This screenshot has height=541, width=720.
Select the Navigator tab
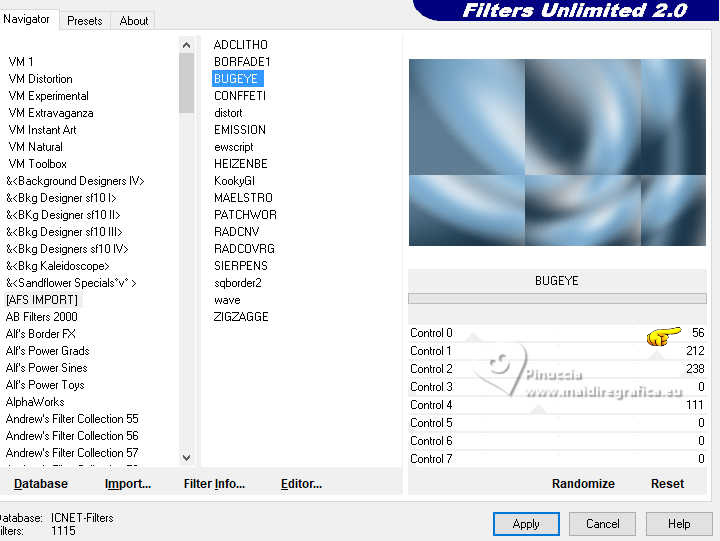pos(27,19)
